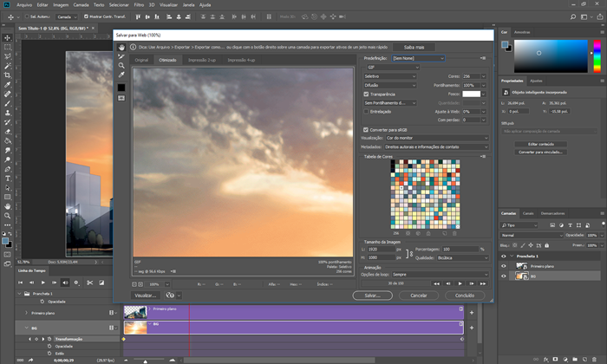Toggle Sel. Autom. checkbox in options bar
Viewport: 607px width, 364px height.
tap(27, 16)
